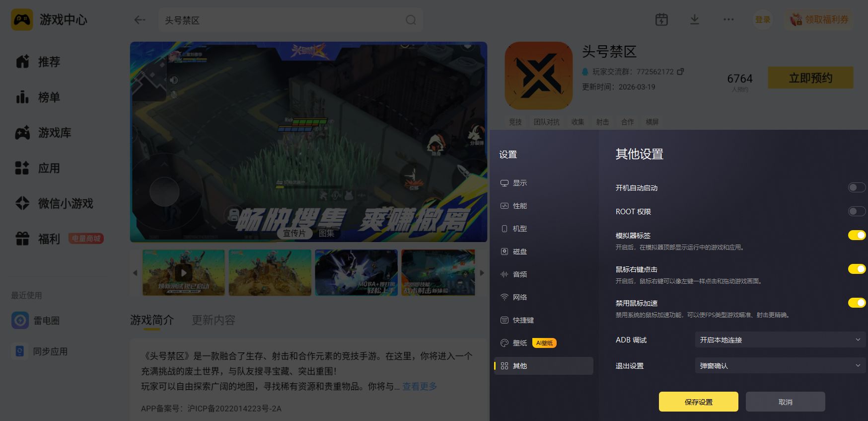Click the 磁盘 disk icon
868x421 pixels.
coord(505,252)
